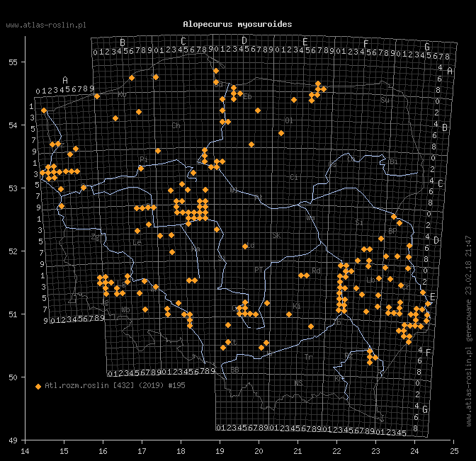Click the Ol city label on the map

tap(289, 121)
